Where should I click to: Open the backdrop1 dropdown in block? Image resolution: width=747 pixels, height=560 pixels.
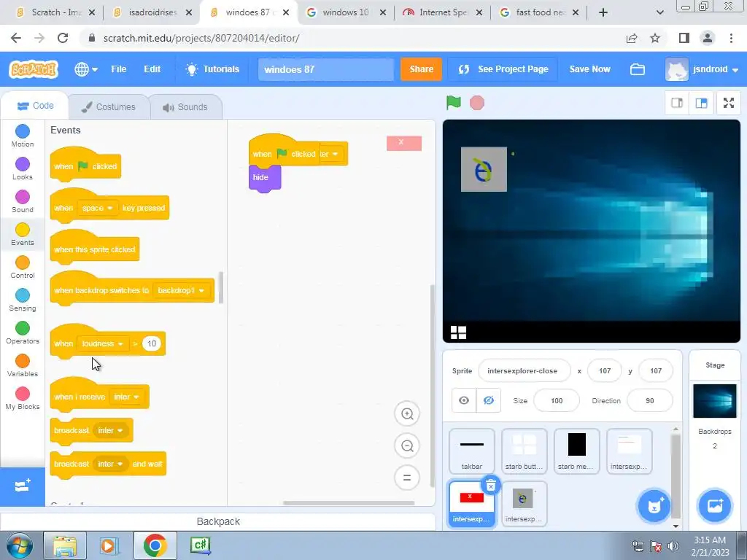pyautogui.click(x=181, y=290)
